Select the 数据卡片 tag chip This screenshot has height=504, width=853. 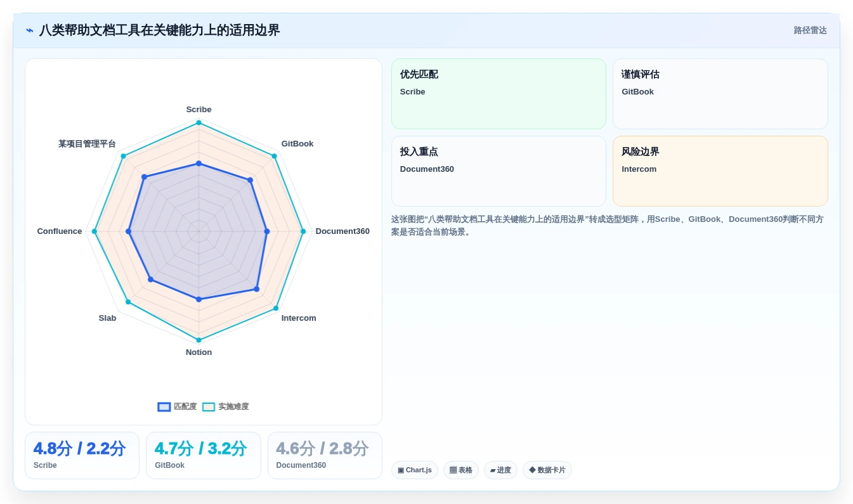[x=547, y=470]
